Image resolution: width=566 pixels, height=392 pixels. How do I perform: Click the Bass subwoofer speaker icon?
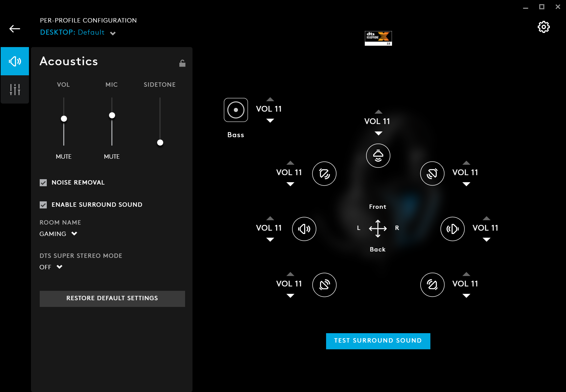(x=236, y=110)
